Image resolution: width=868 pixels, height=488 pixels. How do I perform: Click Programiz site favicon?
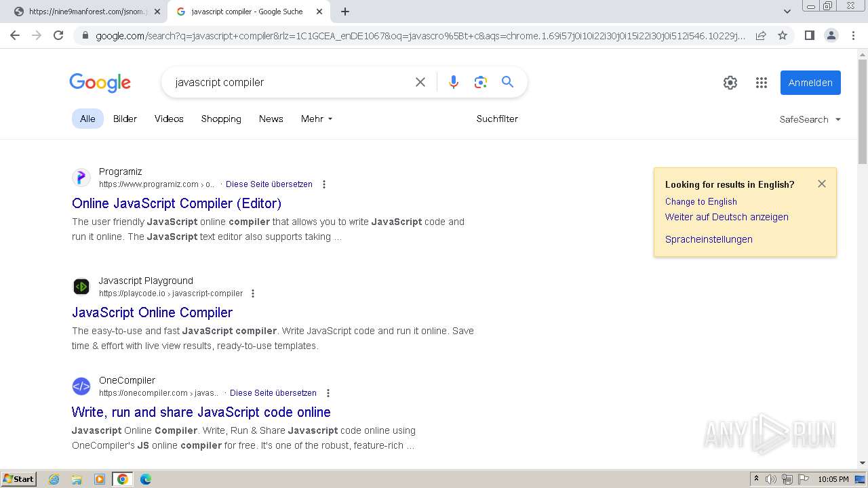81,178
